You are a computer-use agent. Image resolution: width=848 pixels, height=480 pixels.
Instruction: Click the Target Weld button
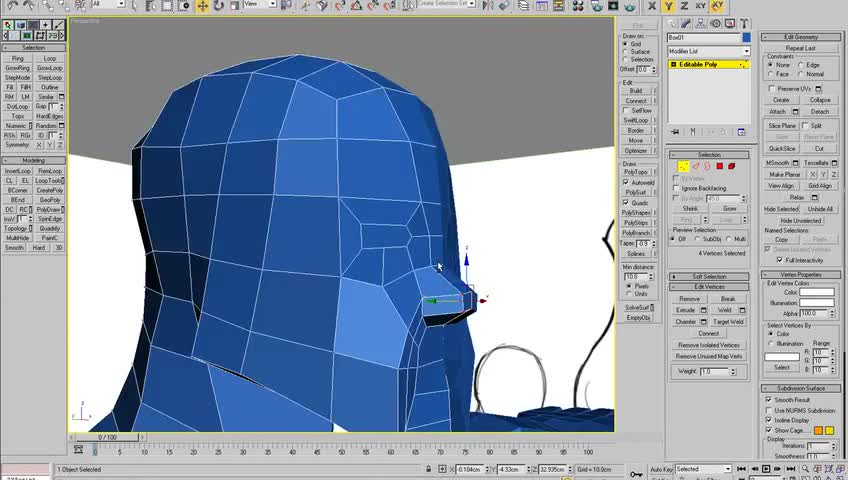[728, 322]
